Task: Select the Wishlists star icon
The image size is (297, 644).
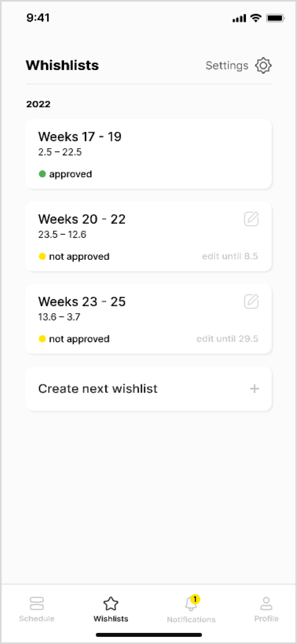Action: tap(111, 604)
